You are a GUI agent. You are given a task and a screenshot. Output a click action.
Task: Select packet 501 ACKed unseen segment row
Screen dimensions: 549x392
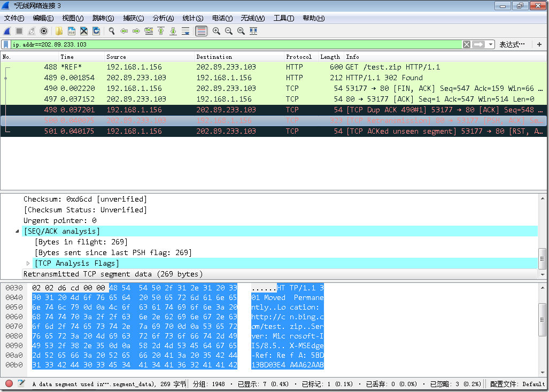click(274, 131)
